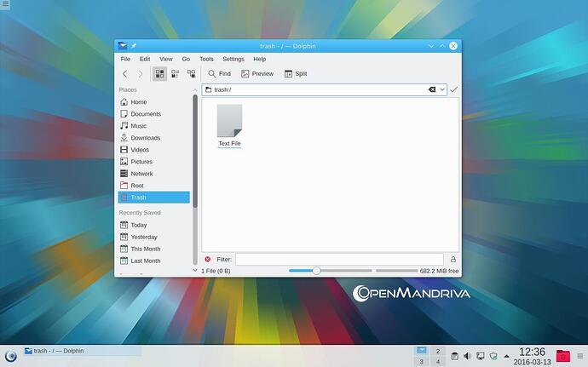The image size is (588, 367).
Task: Open the Go menu
Action: pos(186,59)
